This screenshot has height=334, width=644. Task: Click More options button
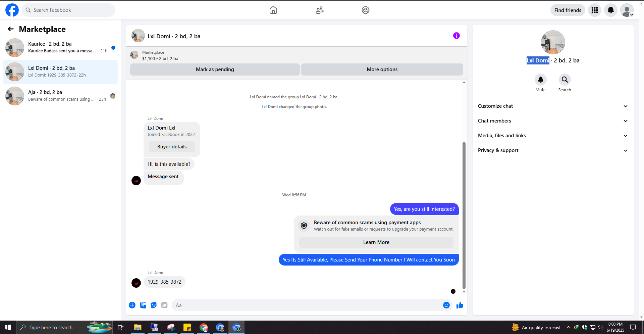(382, 69)
